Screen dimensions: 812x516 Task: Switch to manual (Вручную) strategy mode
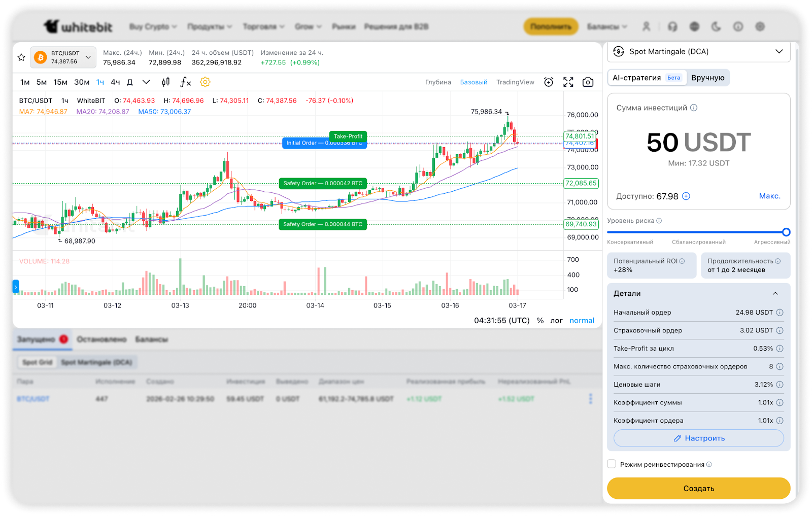[x=707, y=78]
